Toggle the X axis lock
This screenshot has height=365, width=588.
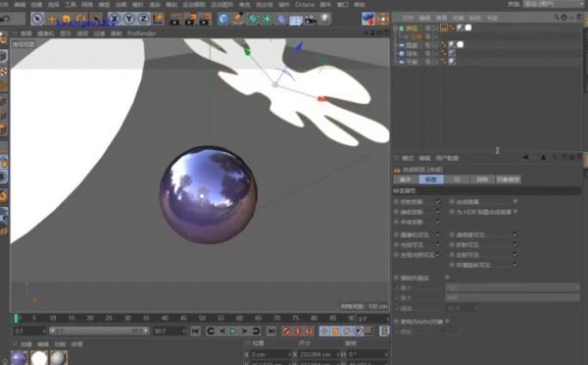115,19
